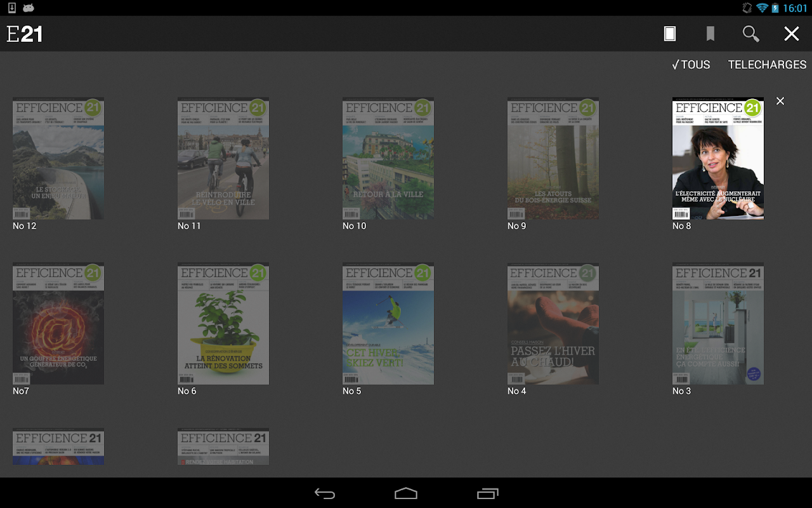Show all issues with the TOUS filter

[x=691, y=65]
